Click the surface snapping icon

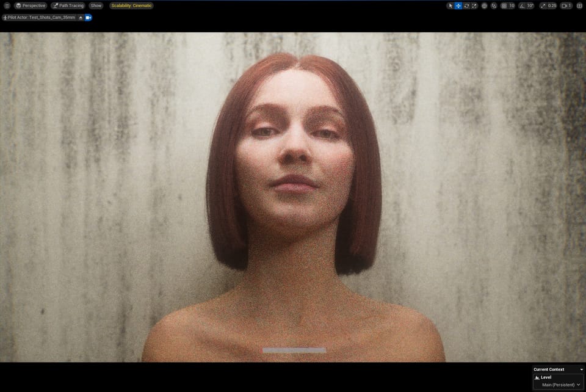click(x=494, y=5)
